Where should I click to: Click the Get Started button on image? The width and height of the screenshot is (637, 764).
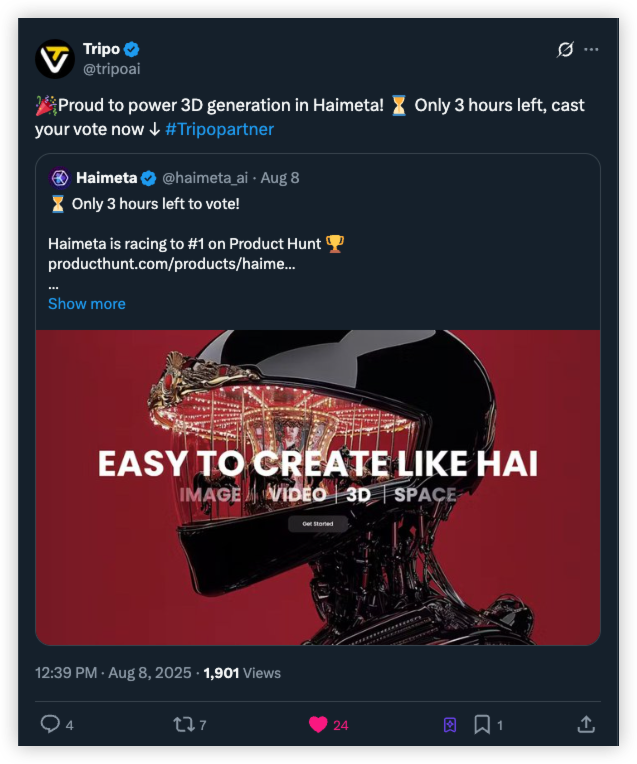[x=318, y=523]
